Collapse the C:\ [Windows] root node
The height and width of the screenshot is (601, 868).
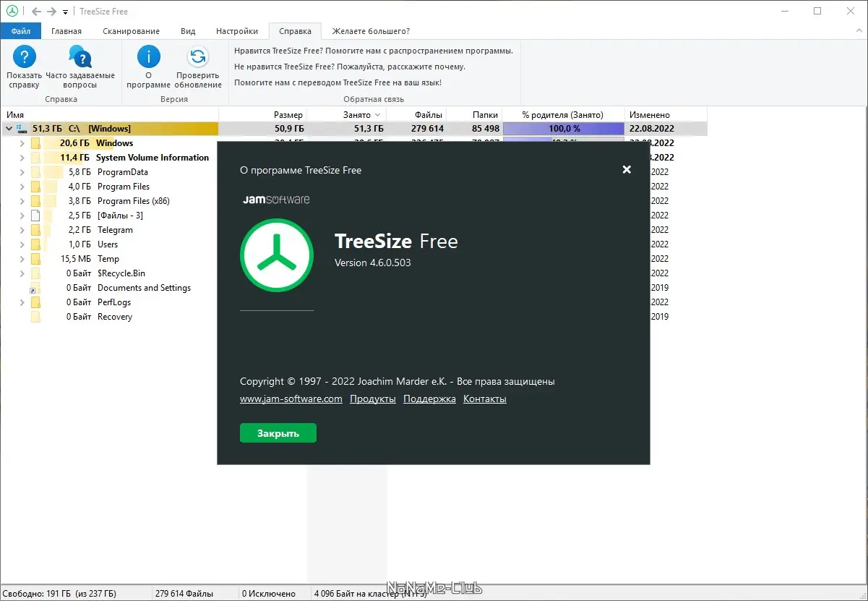[9, 129]
